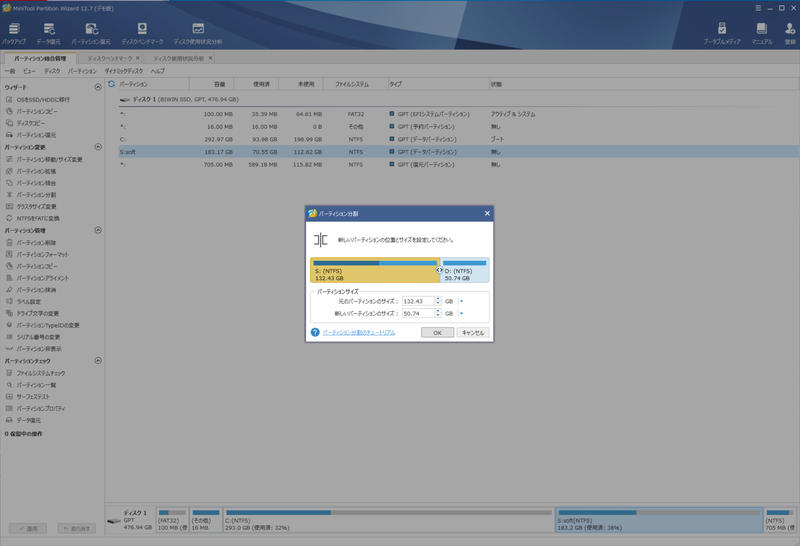Click パーティション非表示 in sidebar

pyautogui.click(x=39, y=349)
